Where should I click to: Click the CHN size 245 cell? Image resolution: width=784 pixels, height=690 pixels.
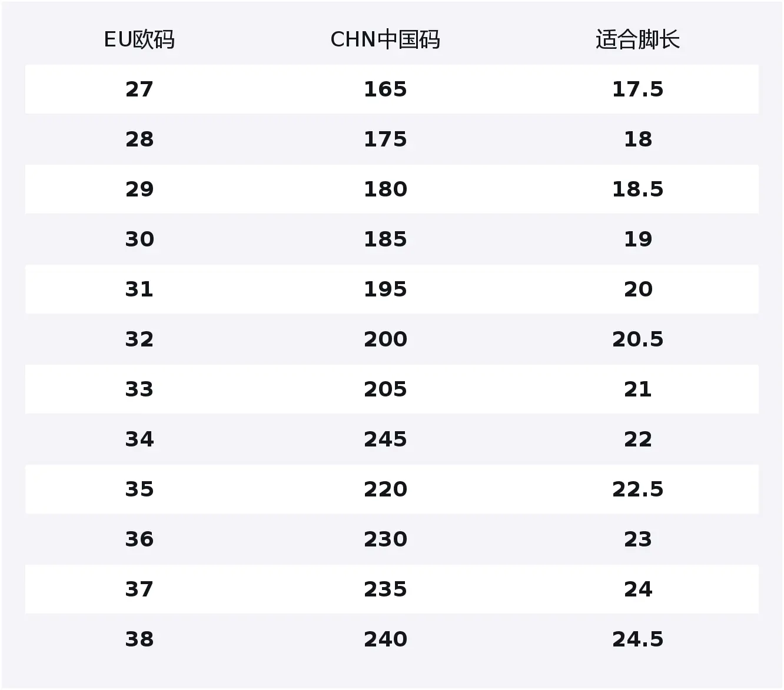coord(385,439)
